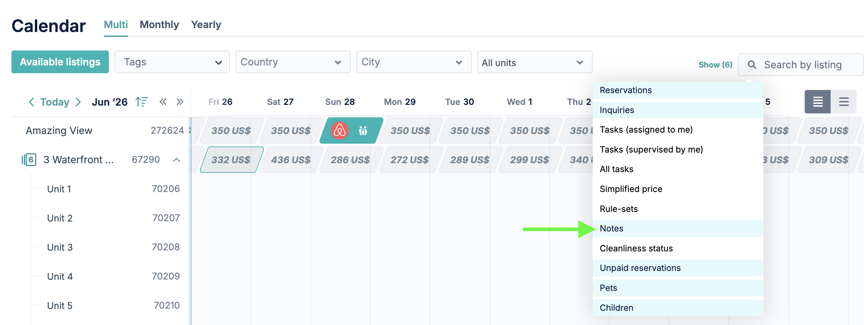The height and width of the screenshot is (325, 868).
Task: Toggle the Cleanliness status option
Action: click(x=678, y=248)
